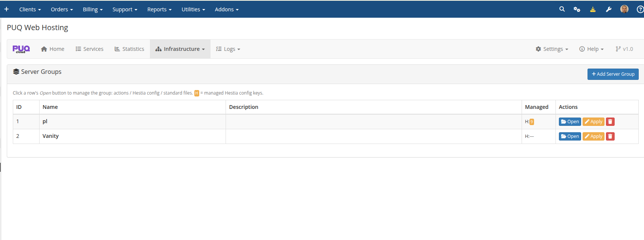The width and height of the screenshot is (644, 240).
Task: Delete the Vanity server group
Action: pos(610,136)
